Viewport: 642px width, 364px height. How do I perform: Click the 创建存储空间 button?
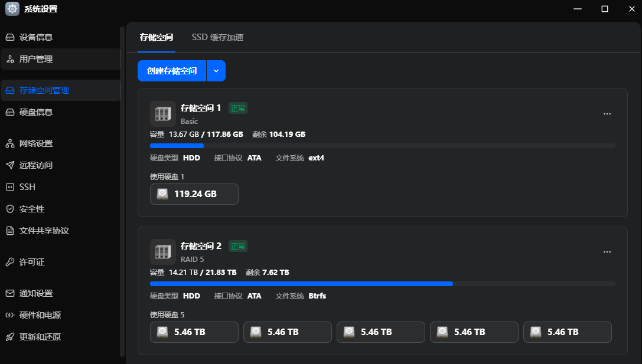pyautogui.click(x=172, y=71)
